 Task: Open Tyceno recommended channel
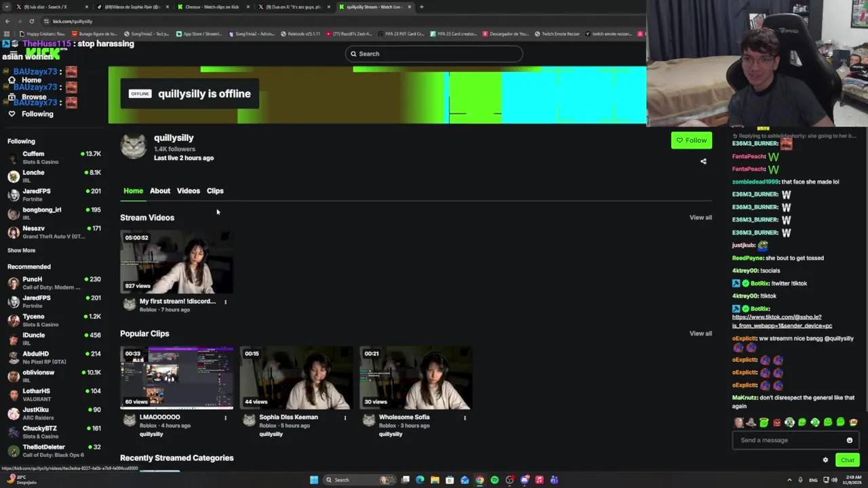[x=54, y=320]
